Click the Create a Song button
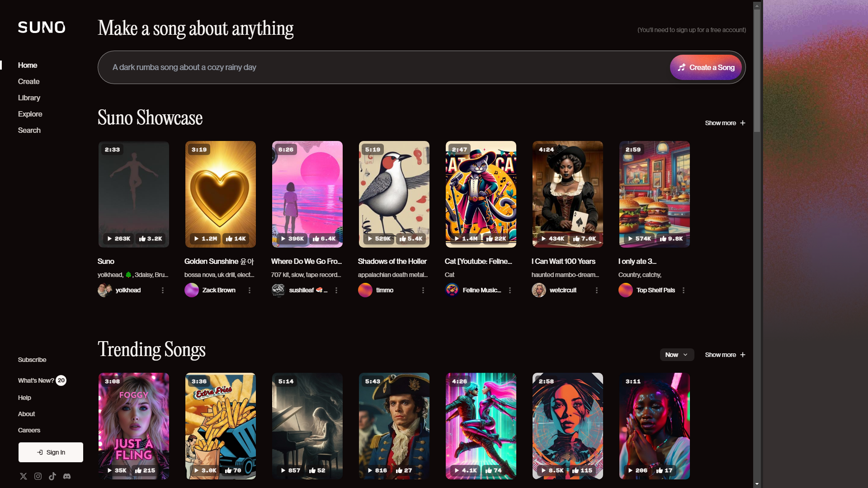Screen dimensions: 868x488 point(706,67)
